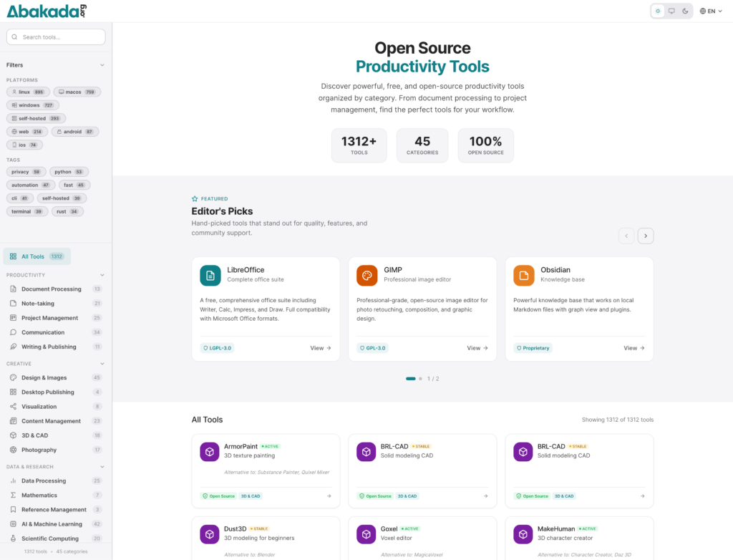Screen dimensions: 733x560
Task: Click the ArmorPaint purple cube icon
Action: tap(209, 452)
